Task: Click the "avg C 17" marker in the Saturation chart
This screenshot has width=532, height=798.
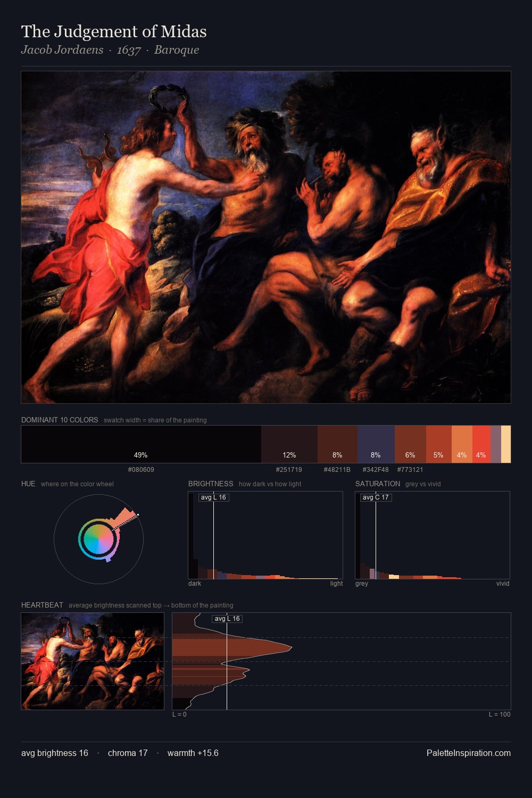Action: 376,497
